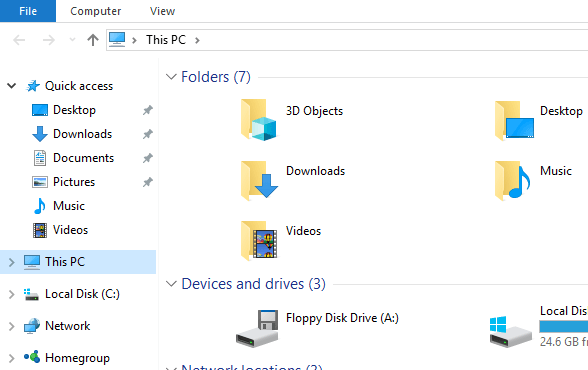Click This PC in the address bar
588x370 pixels.
(166, 40)
